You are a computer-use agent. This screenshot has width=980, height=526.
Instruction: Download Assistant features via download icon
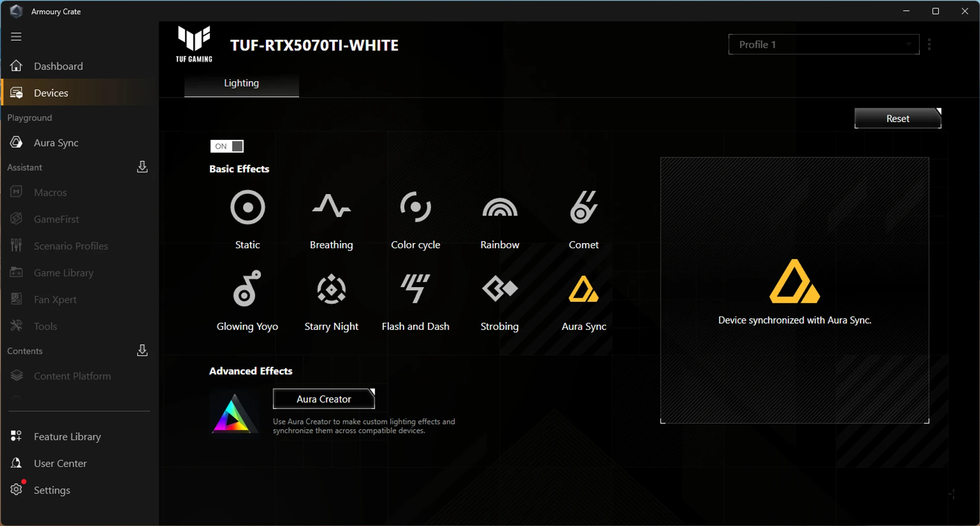(x=142, y=167)
